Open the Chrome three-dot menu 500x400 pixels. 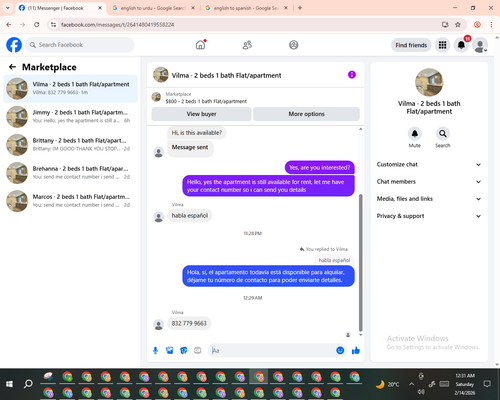491,25
